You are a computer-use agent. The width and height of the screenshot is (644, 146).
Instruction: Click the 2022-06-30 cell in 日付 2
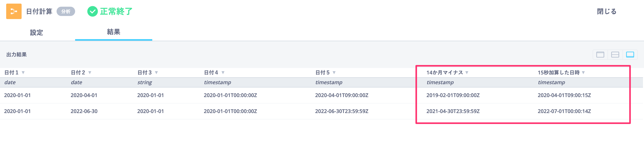click(x=84, y=111)
